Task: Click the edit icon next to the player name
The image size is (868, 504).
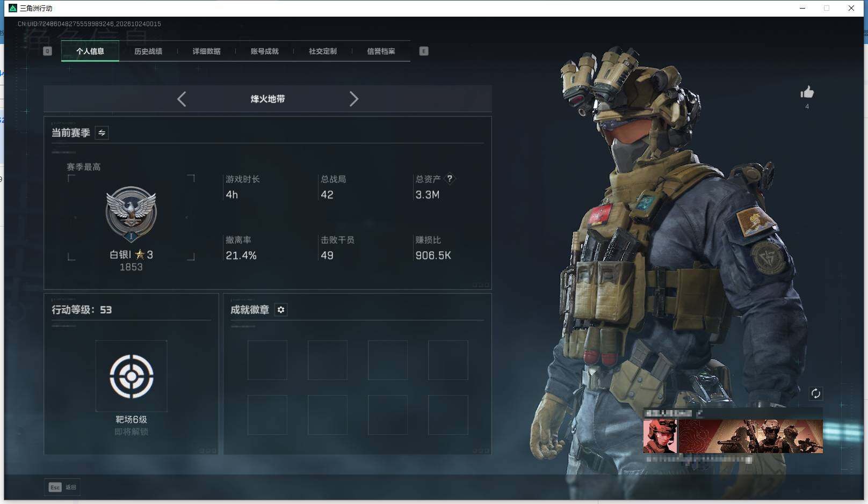Action: pos(699,413)
